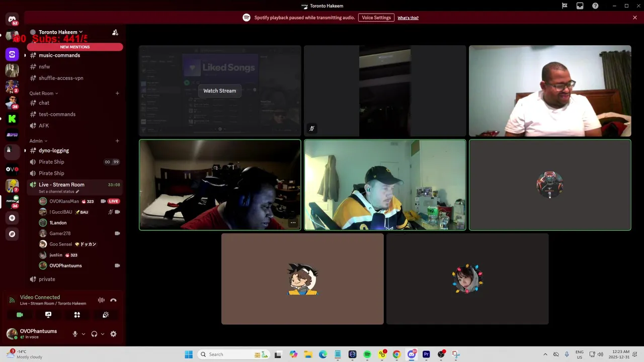This screenshot has height=362, width=644.
Task: Focus the webcam tile of man in white shirt
Action: 550,91
